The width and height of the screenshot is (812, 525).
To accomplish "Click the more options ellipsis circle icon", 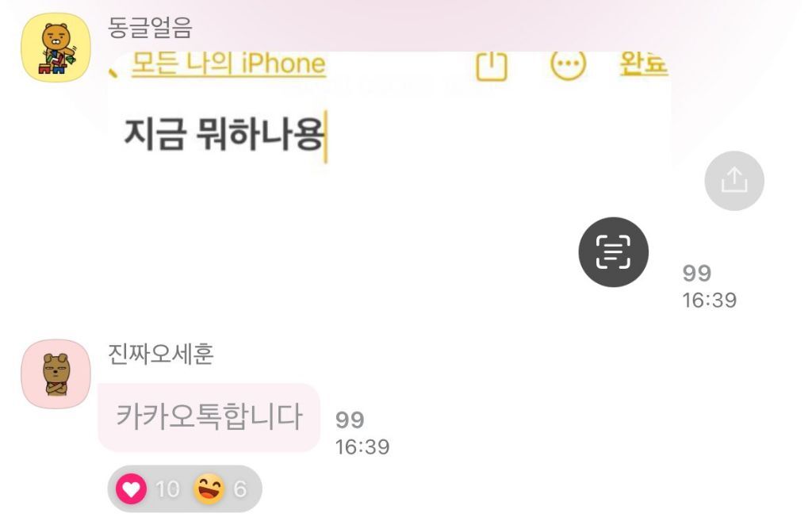I will [568, 65].
